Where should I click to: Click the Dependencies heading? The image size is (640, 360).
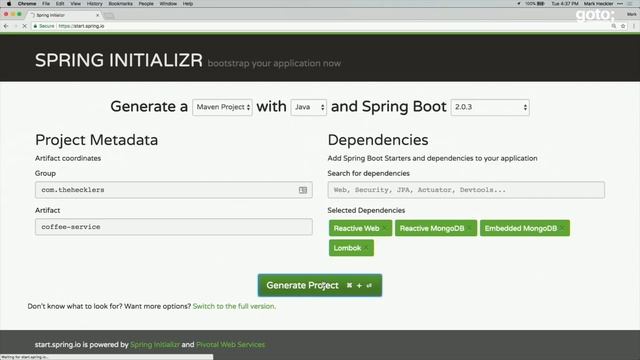[378, 140]
